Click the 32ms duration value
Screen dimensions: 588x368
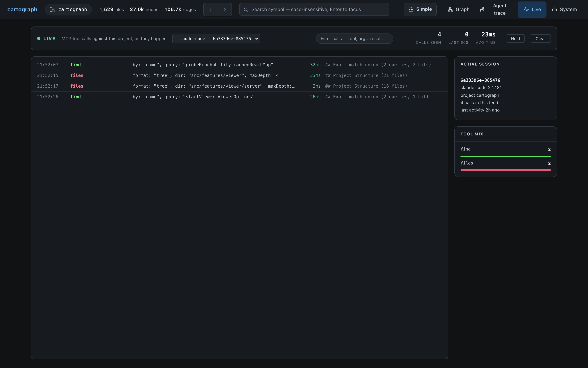click(315, 65)
